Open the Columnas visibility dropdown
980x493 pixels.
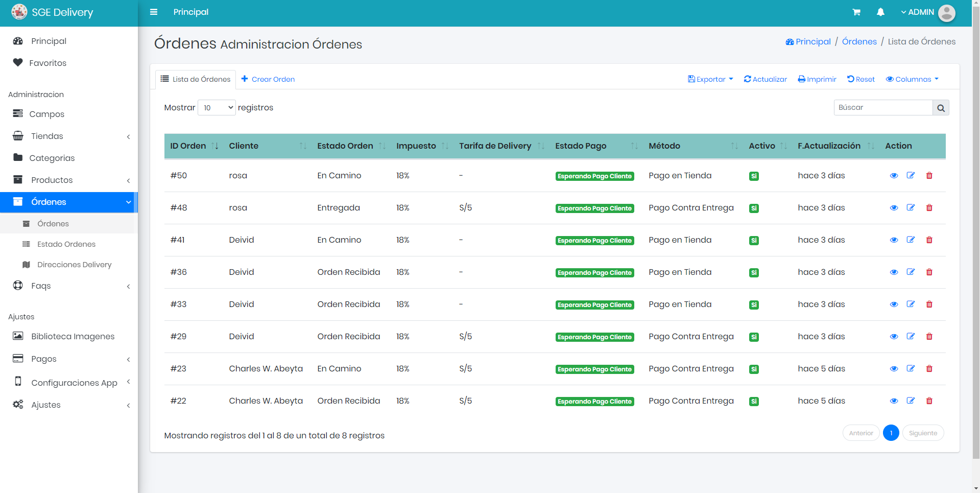pyautogui.click(x=912, y=79)
